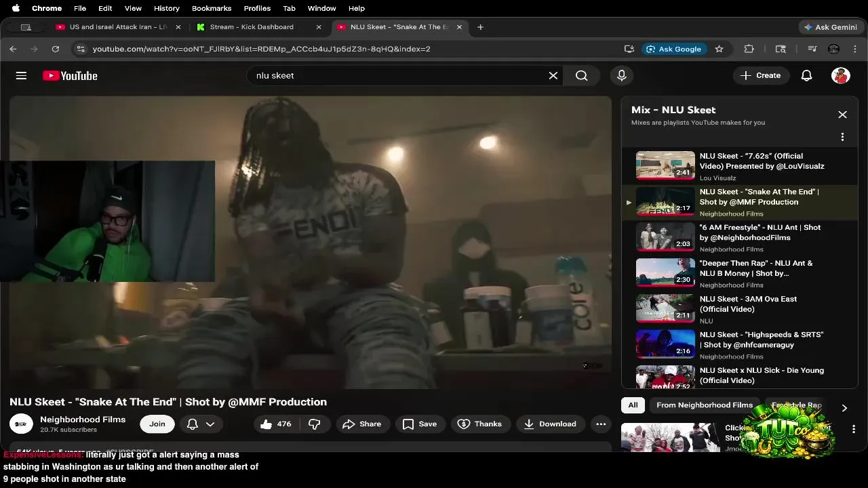Click Ask Google in address bar
The width and height of the screenshot is (868, 488).
[674, 49]
